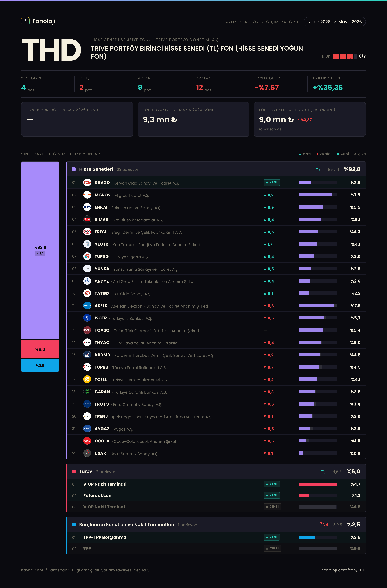Click the ARDYZ company logo
387x588 pixels.
tap(87, 281)
